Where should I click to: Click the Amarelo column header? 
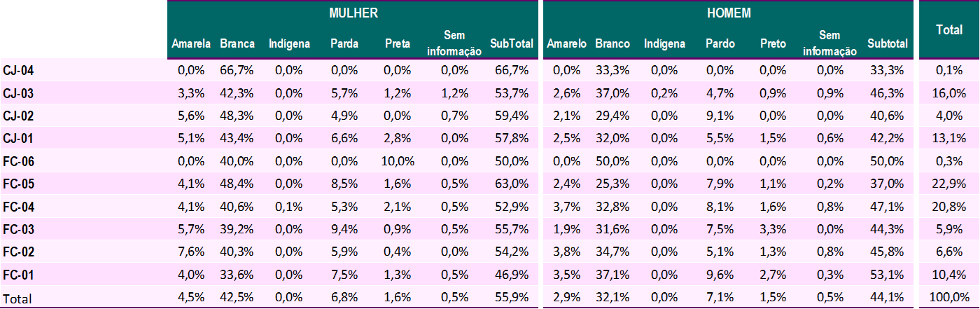pyautogui.click(x=566, y=43)
